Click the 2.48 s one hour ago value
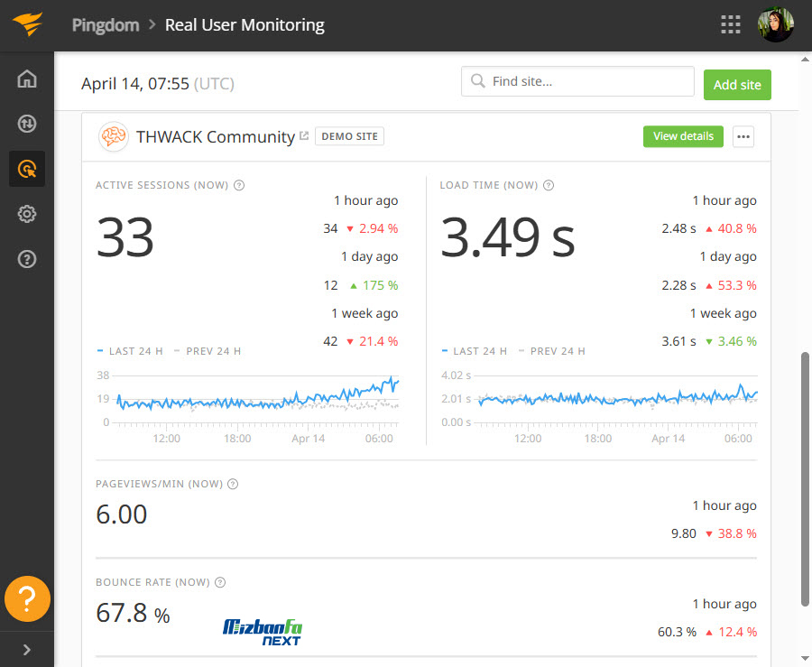This screenshot has width=812, height=667. 678,228
